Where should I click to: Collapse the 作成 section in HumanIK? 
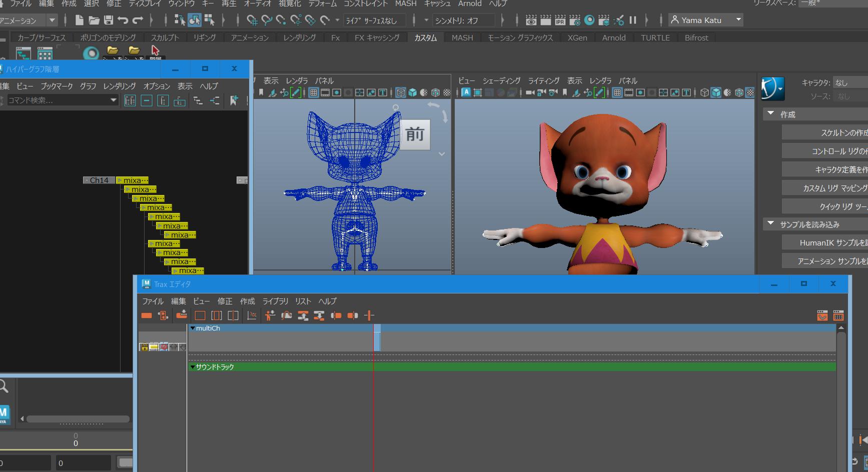771,114
